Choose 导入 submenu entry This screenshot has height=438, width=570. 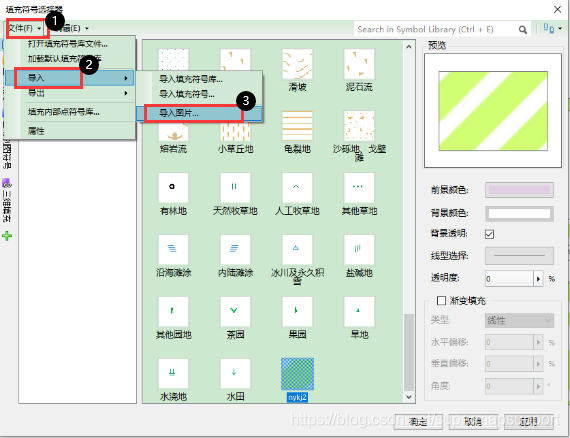[70, 78]
